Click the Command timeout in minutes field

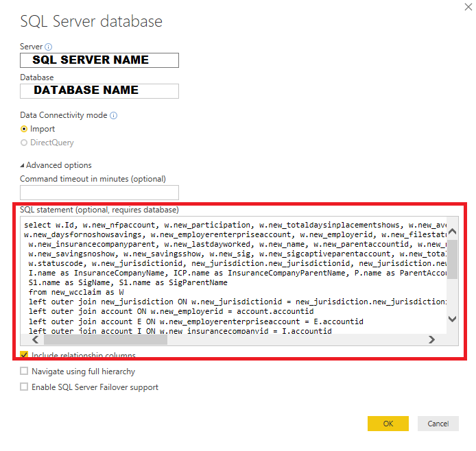[99, 193]
